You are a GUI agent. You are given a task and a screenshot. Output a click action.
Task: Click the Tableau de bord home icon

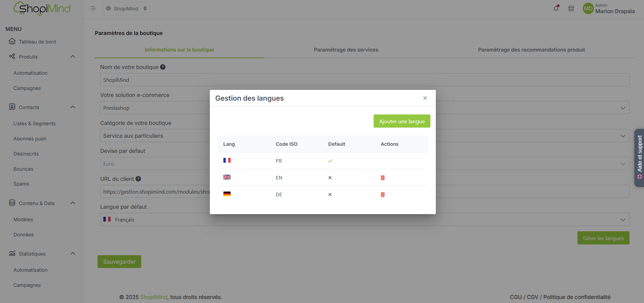click(12, 41)
